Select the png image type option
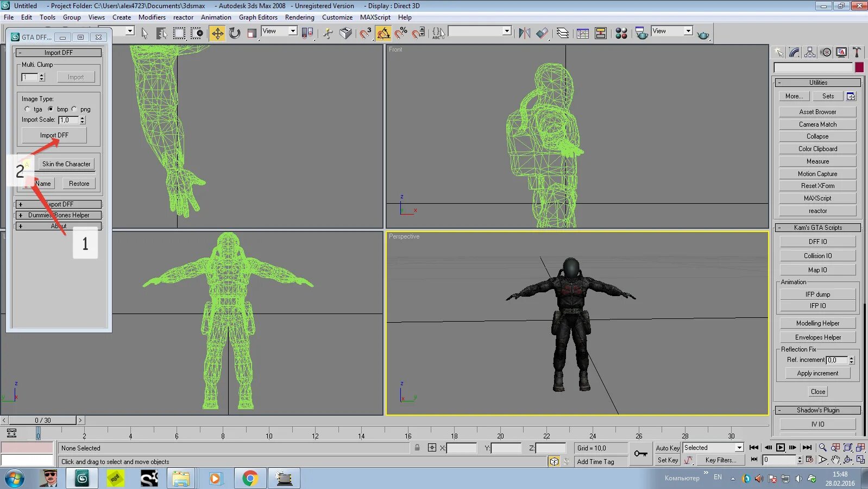Image resolution: width=868 pixels, height=489 pixels. click(x=74, y=109)
